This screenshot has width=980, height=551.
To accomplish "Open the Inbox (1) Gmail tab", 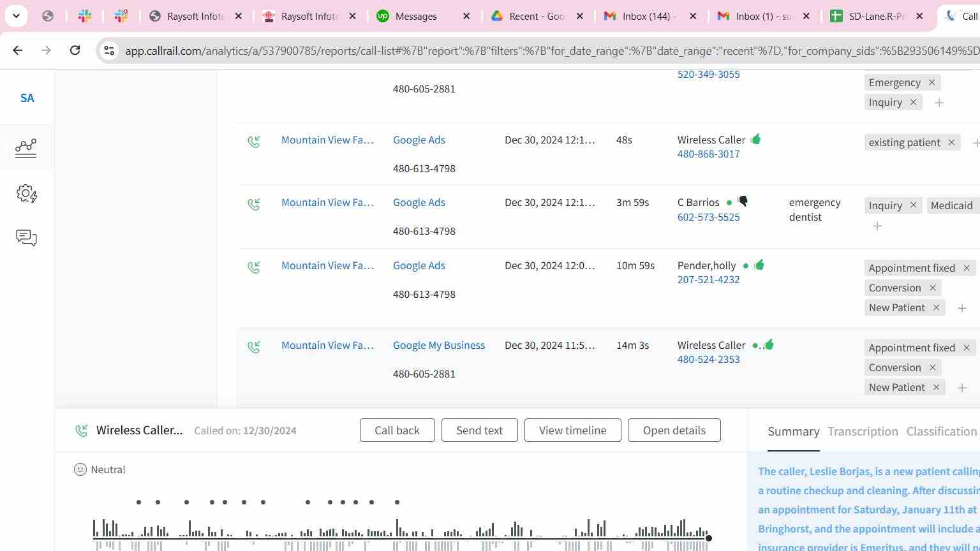I will tap(764, 16).
